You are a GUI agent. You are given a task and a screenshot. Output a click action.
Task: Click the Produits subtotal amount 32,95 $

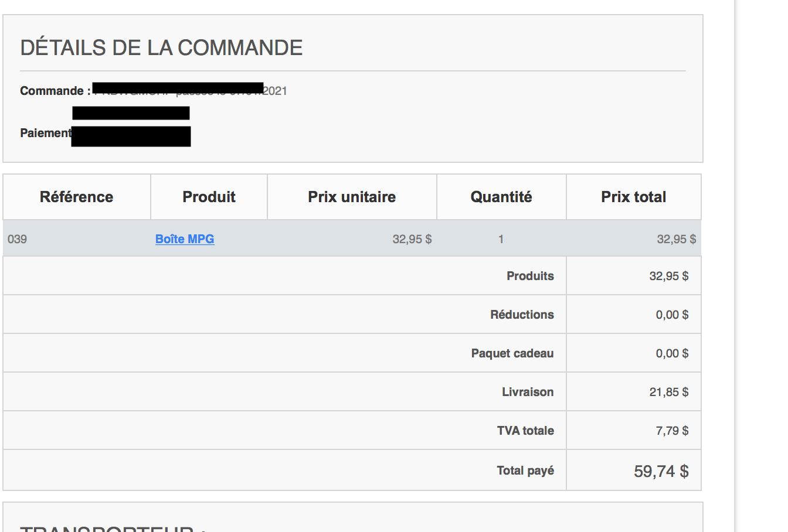pos(669,276)
